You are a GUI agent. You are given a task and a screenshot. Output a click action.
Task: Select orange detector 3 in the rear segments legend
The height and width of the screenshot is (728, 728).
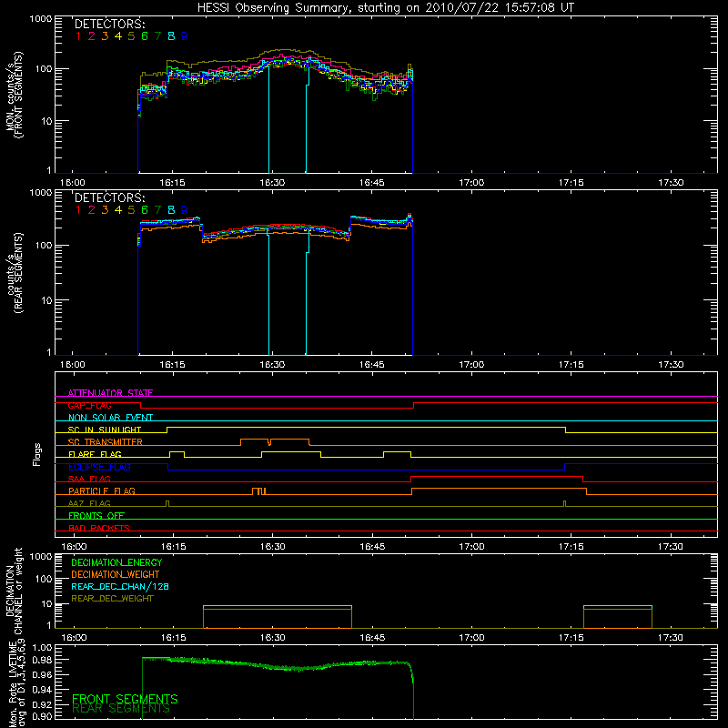click(105, 210)
